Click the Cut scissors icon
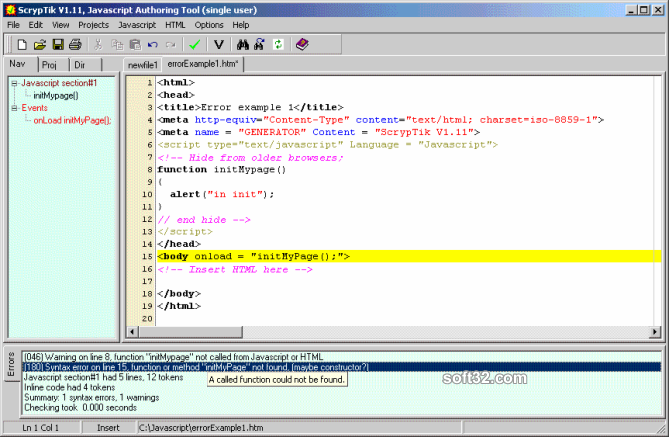Image resolution: width=669 pixels, height=437 pixels. pyautogui.click(x=99, y=44)
